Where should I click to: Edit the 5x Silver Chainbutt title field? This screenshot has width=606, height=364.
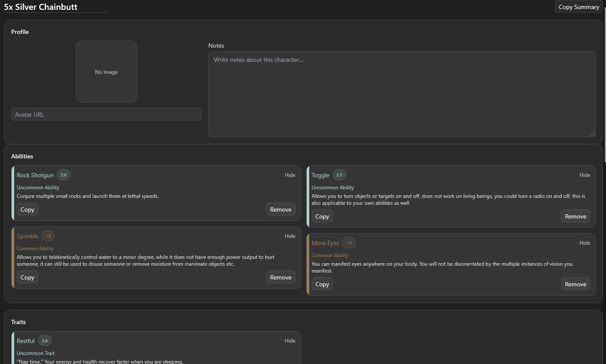56,7
